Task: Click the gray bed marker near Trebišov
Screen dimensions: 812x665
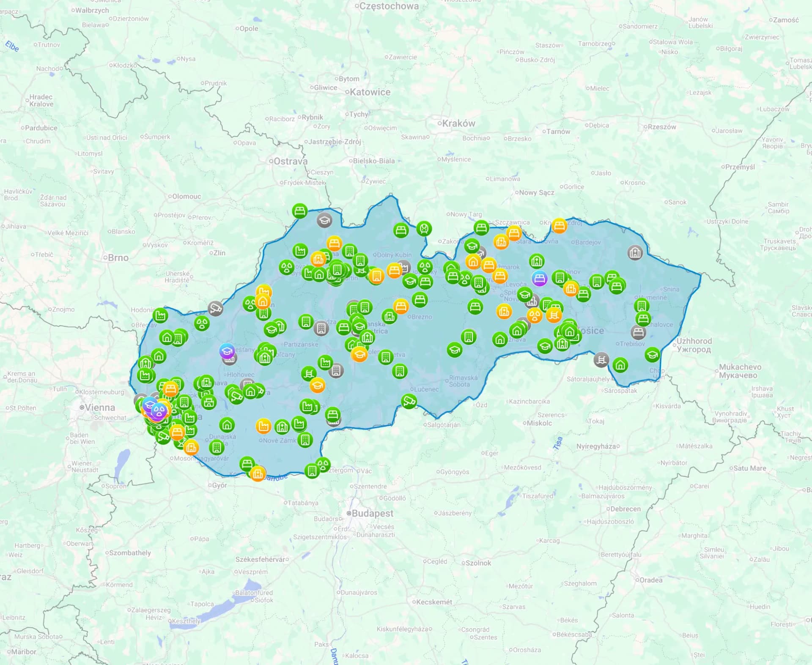Action: (638, 332)
